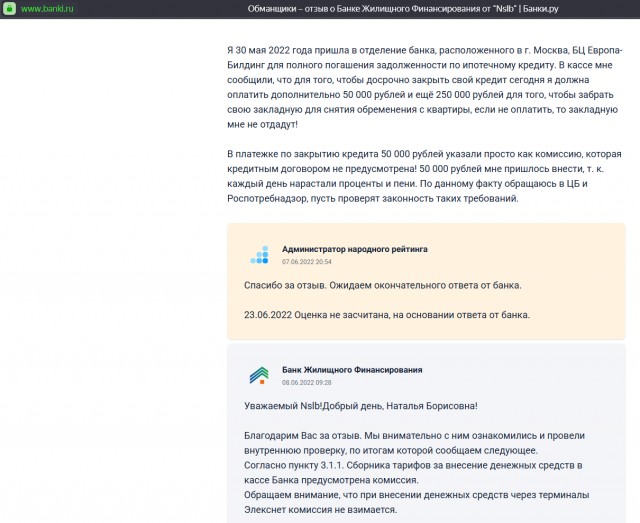Click the timestamp 08.06.2022 09:28
The image size is (640, 523).
307,383
